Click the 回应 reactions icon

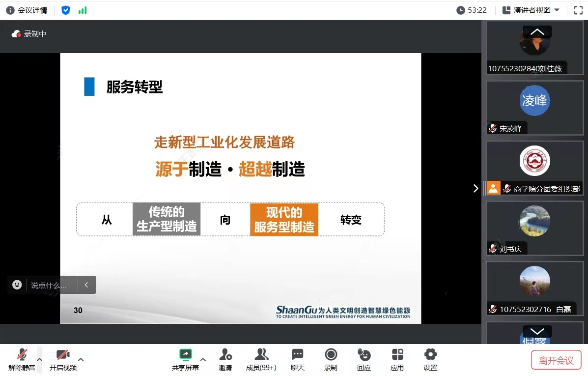(364, 359)
